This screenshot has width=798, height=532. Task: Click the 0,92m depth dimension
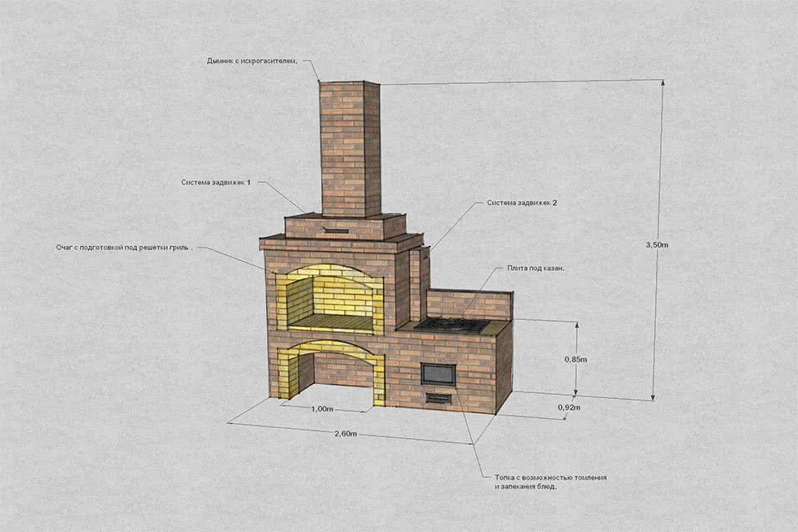click(x=568, y=407)
